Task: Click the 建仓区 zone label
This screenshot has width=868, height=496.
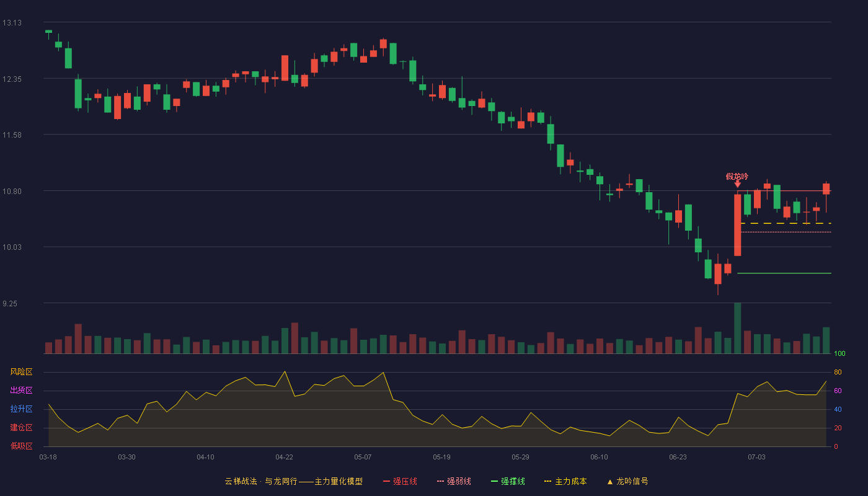Action: pyautogui.click(x=21, y=428)
